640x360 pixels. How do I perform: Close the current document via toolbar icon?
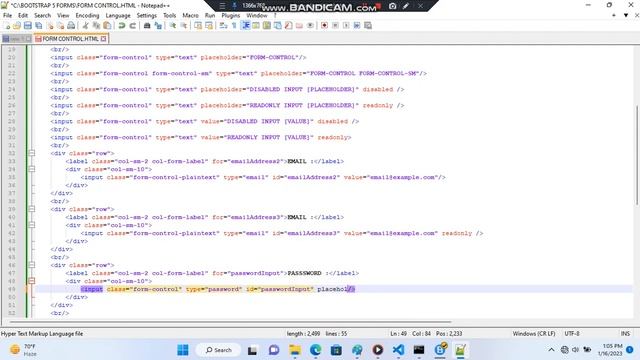click(50, 25)
